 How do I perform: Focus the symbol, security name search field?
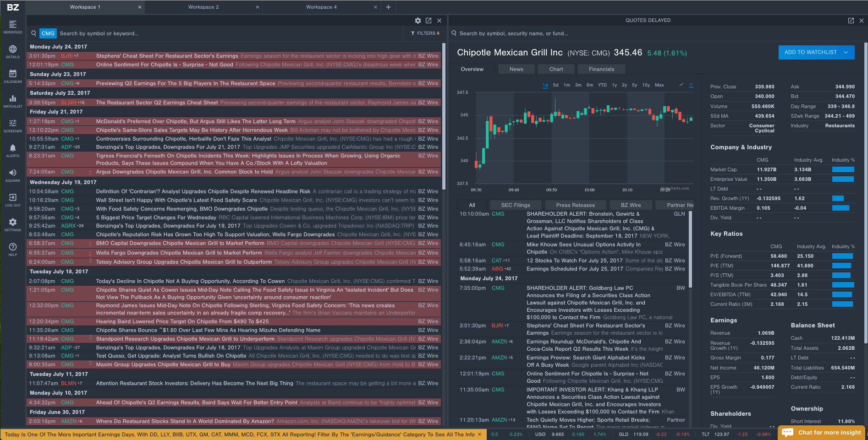(655, 33)
